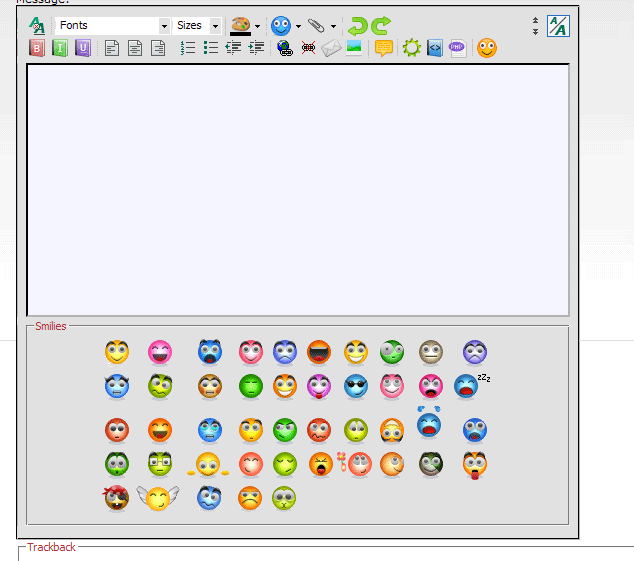Expand the attachments dropdown arrow
Image resolution: width=634 pixels, height=561 pixels.
coord(334,26)
